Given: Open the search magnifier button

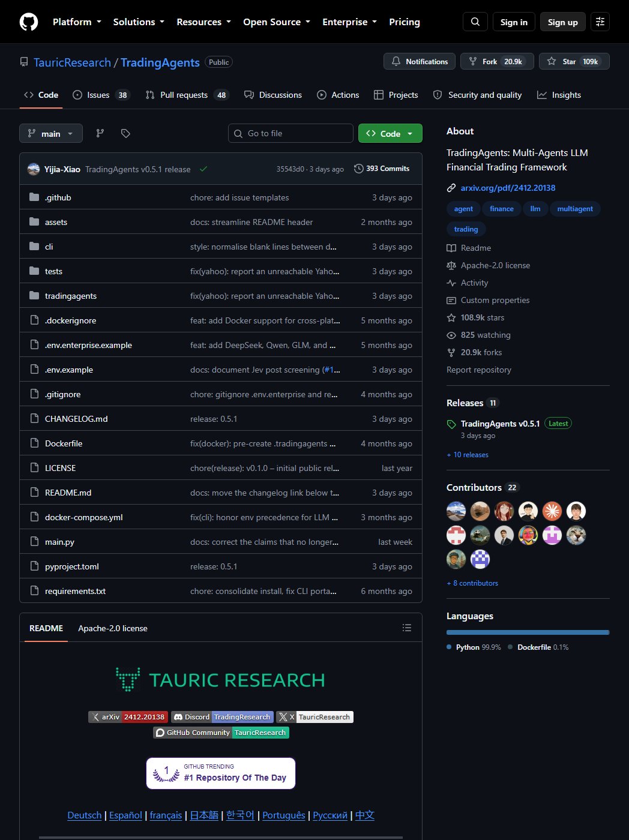Looking at the screenshot, I should pyautogui.click(x=475, y=22).
